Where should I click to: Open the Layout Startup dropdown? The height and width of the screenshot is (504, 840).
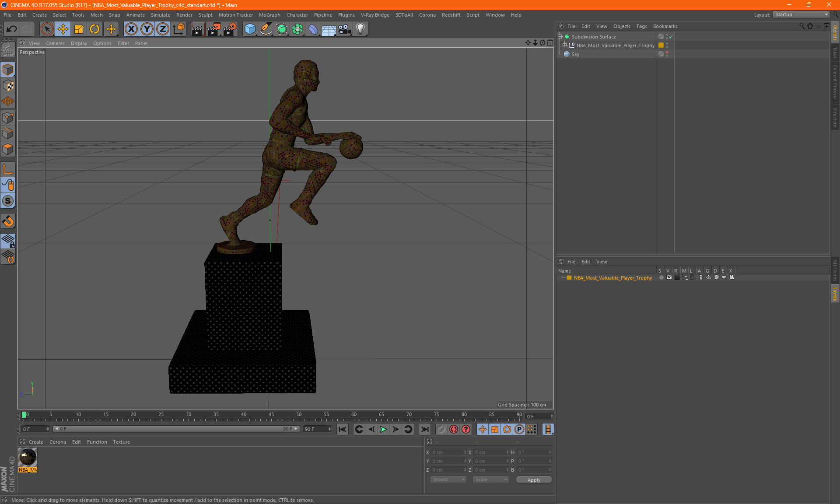tap(801, 14)
